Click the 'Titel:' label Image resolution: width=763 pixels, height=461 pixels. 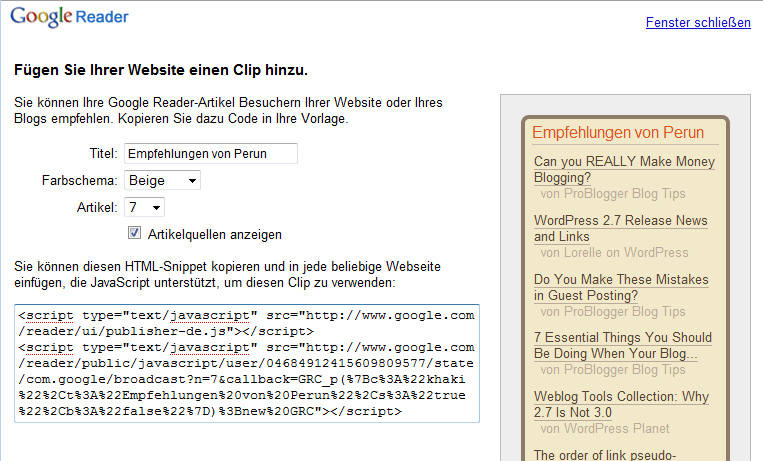tap(104, 153)
